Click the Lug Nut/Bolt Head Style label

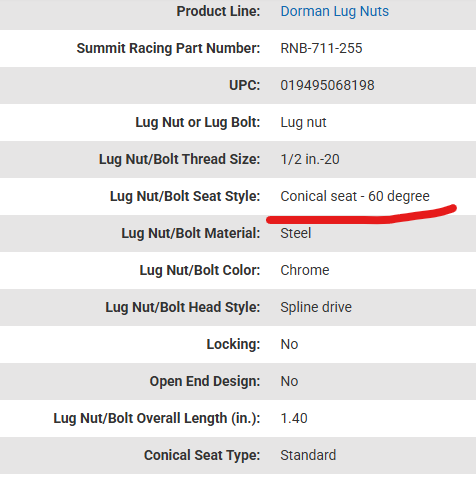(x=183, y=307)
